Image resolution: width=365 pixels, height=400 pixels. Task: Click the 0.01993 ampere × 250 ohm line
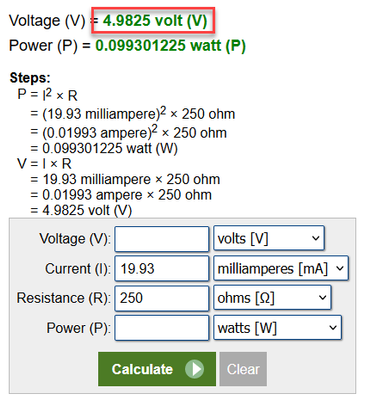coord(121,195)
